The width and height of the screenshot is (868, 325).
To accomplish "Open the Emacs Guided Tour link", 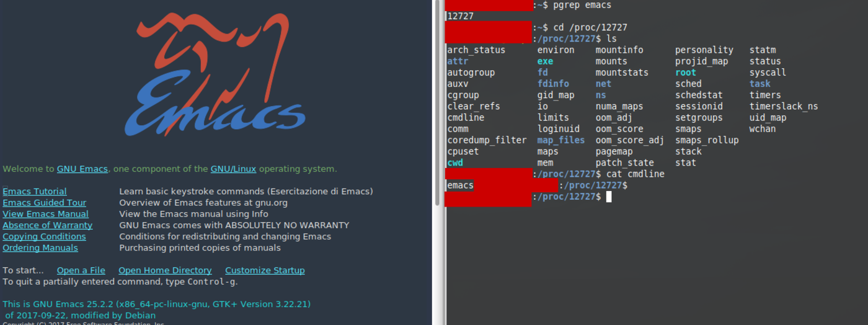I will (x=45, y=203).
